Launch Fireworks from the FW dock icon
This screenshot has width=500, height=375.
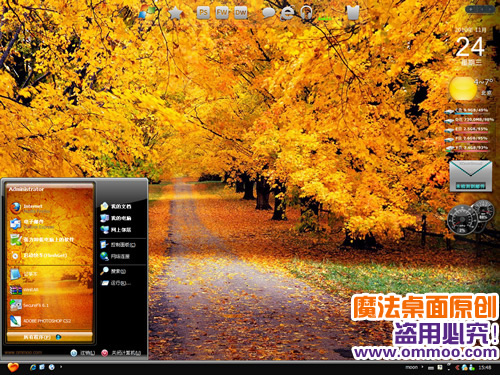pos(222,13)
